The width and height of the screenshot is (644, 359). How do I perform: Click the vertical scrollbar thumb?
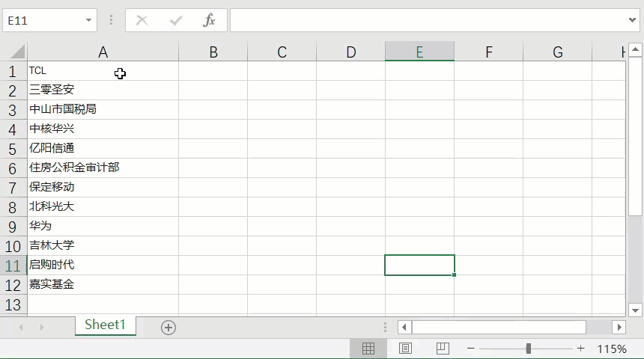(x=635, y=136)
